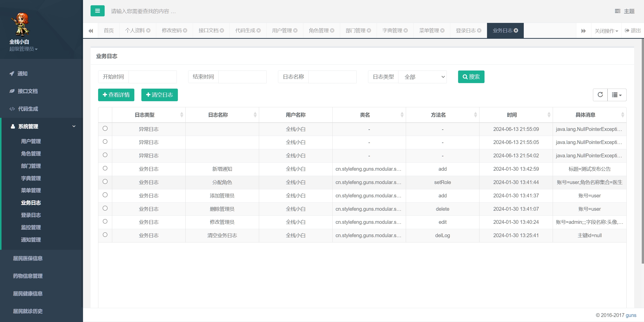The height and width of the screenshot is (322, 644).
Task: Open the 日志类型 全部 dropdown
Action: (x=423, y=77)
